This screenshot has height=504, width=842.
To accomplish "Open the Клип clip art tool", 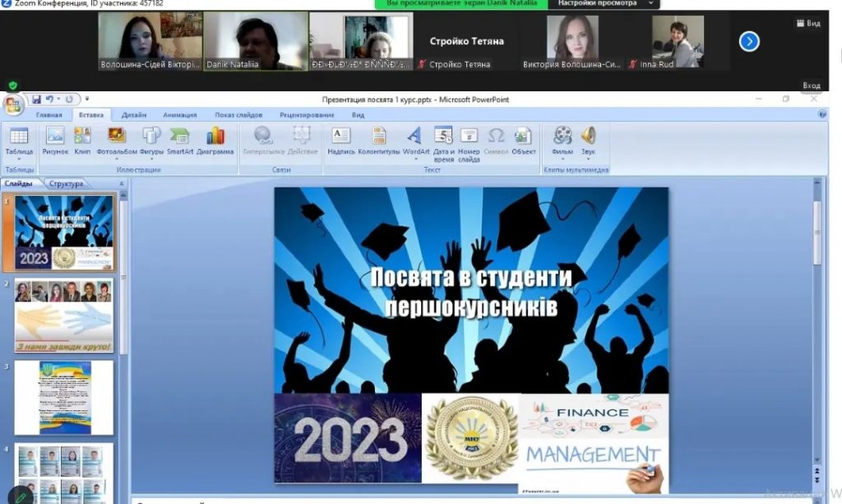I will [x=82, y=140].
